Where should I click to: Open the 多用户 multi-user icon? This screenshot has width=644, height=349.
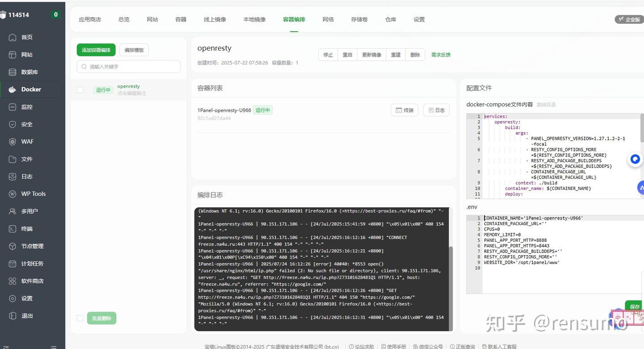coord(13,211)
